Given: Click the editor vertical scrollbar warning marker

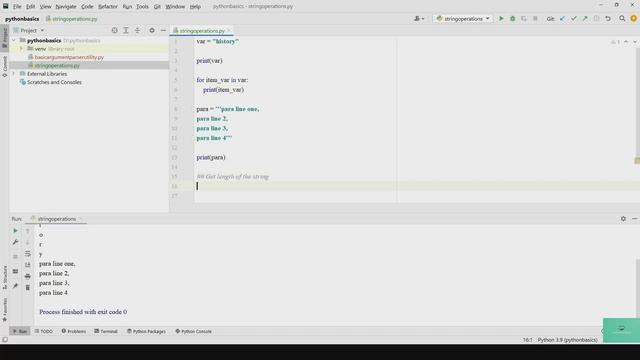Looking at the screenshot, I should [x=637, y=161].
